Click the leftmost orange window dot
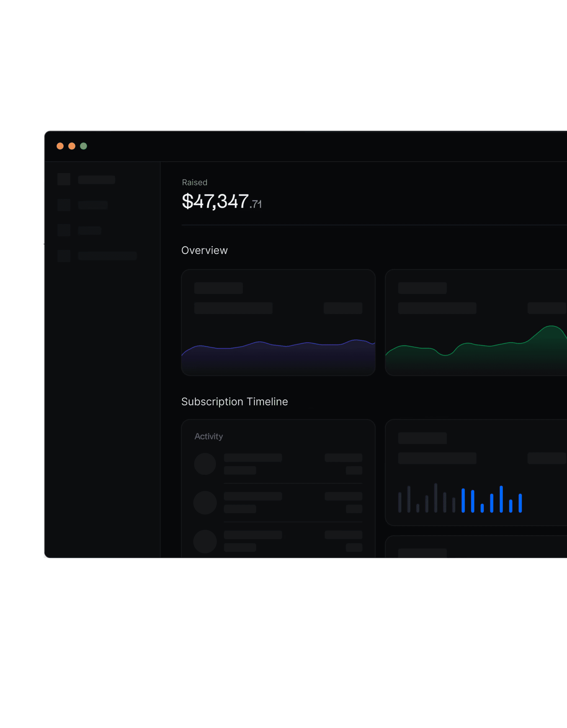This screenshot has width=567, height=728. point(60,146)
